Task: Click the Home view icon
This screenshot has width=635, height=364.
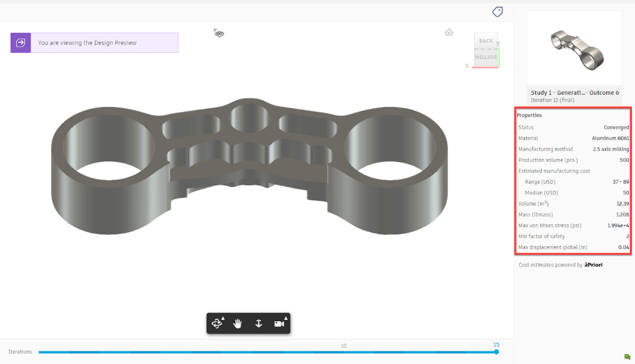Action: [449, 32]
